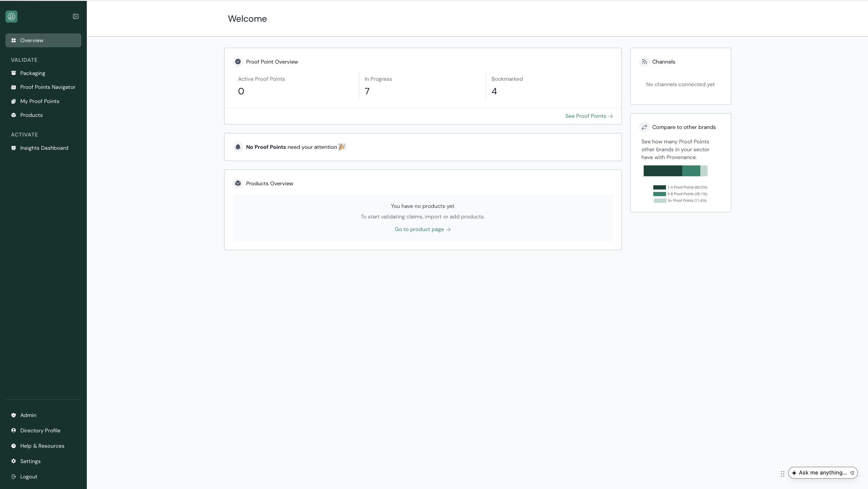Click the Directory Profile person icon
Screen dimensions: 868x489
click(x=14, y=431)
